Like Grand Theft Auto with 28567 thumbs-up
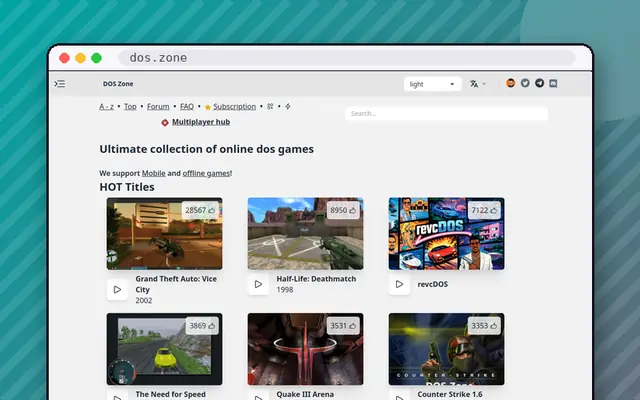 pos(200,210)
